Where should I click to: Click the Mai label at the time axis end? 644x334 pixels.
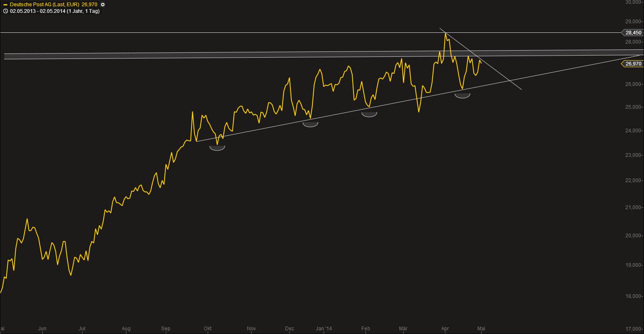pos(481,329)
